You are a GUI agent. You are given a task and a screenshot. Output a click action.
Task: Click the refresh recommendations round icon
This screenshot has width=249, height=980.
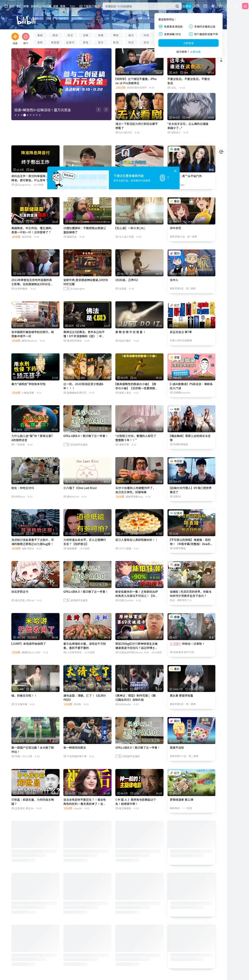pos(221,152)
